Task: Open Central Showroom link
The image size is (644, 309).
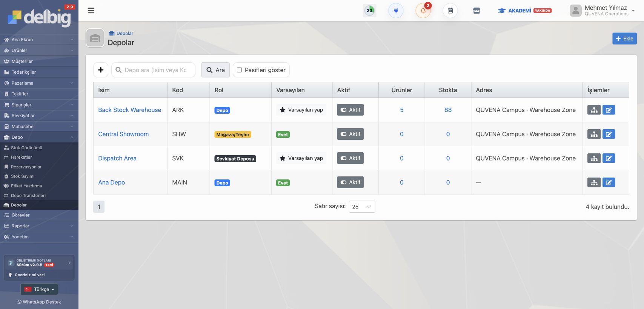Action: coord(123,134)
